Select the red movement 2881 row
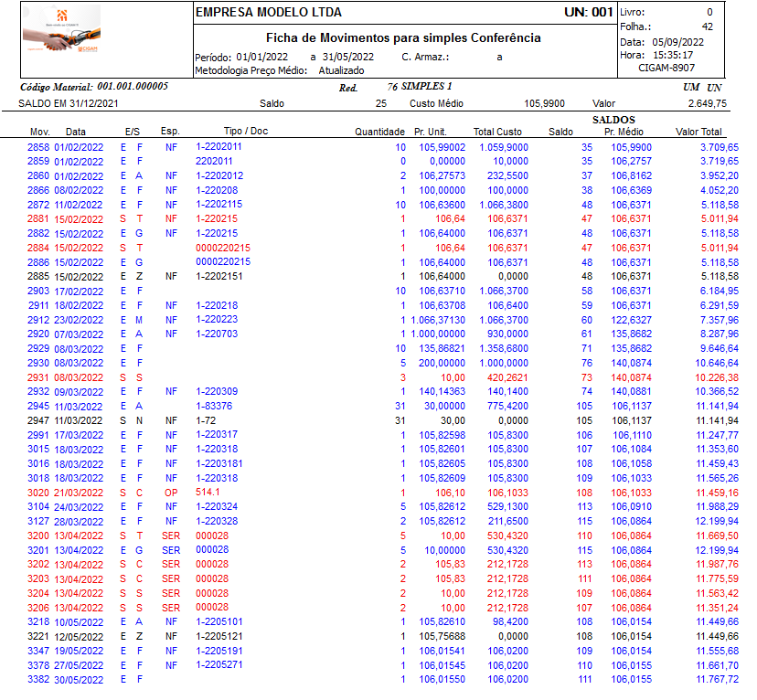The width and height of the screenshot is (757, 700). (382, 219)
